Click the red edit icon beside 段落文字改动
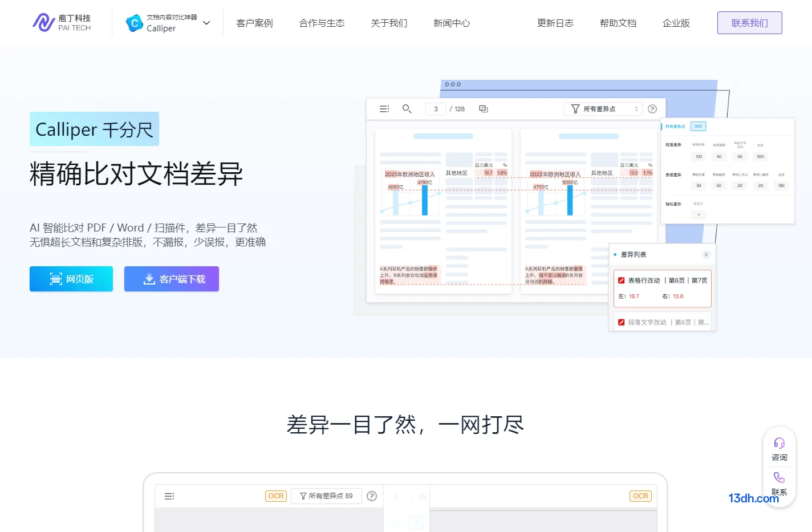The height and width of the screenshot is (532, 812). tap(622, 322)
